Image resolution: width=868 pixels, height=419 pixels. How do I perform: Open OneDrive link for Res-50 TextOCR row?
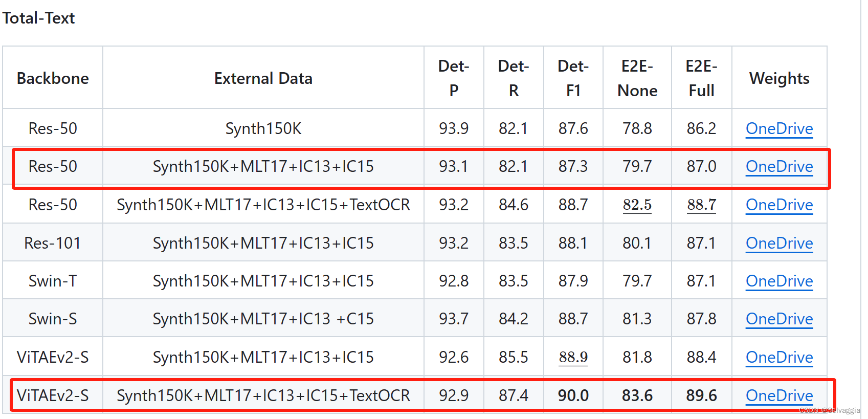[x=779, y=205]
